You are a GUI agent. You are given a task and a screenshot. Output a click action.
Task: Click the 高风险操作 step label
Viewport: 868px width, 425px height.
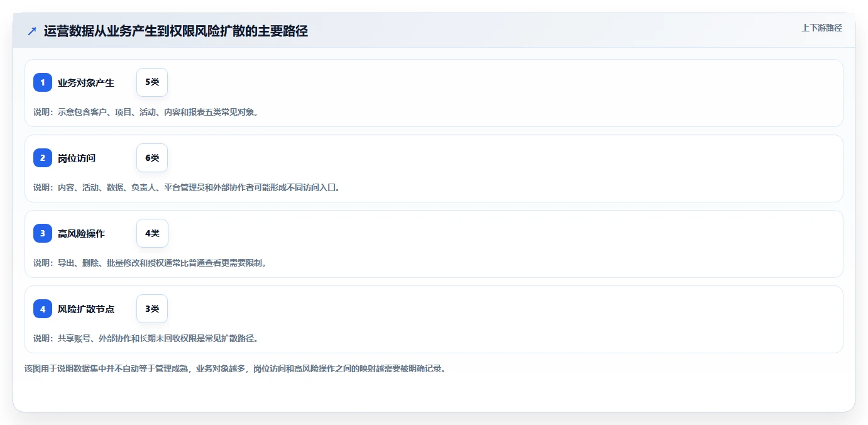[x=82, y=233]
